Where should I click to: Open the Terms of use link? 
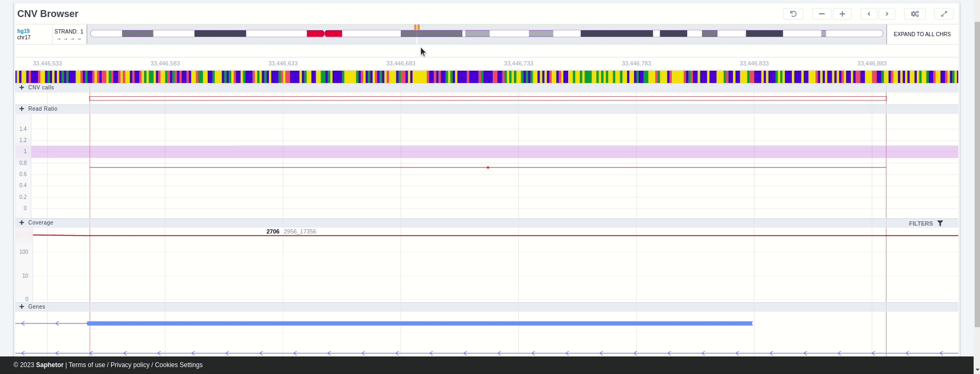87,365
